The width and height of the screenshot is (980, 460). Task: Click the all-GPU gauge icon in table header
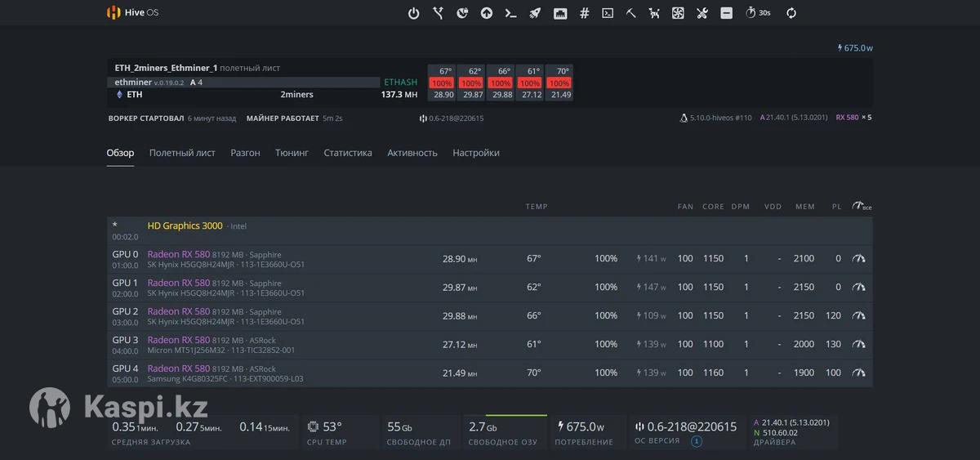[x=862, y=206]
